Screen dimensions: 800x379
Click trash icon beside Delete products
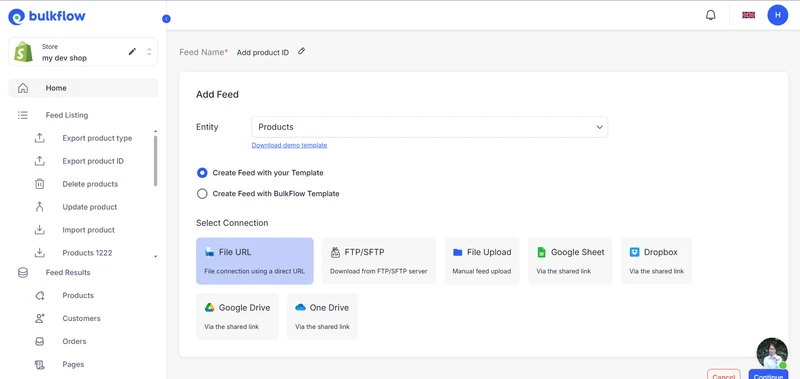(40, 184)
